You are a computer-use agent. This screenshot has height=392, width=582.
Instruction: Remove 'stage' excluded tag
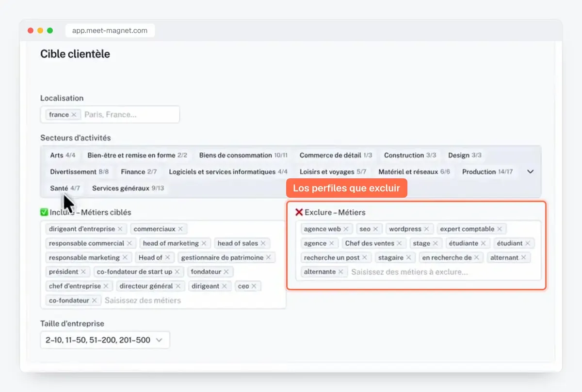click(435, 243)
